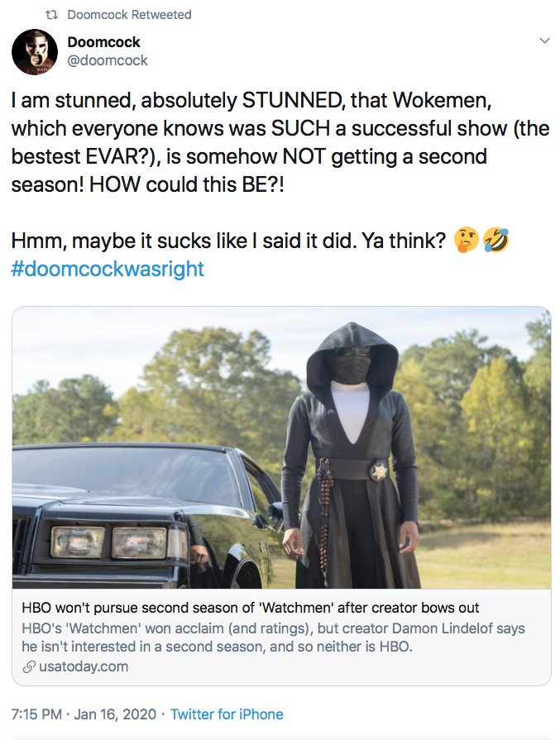Click the black car in the preview image

click(147, 515)
